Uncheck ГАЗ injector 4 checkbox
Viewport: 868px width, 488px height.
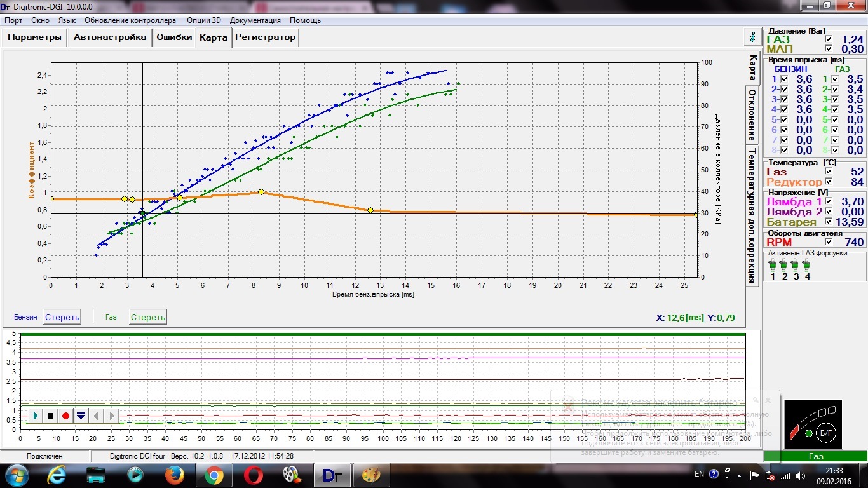(834, 109)
